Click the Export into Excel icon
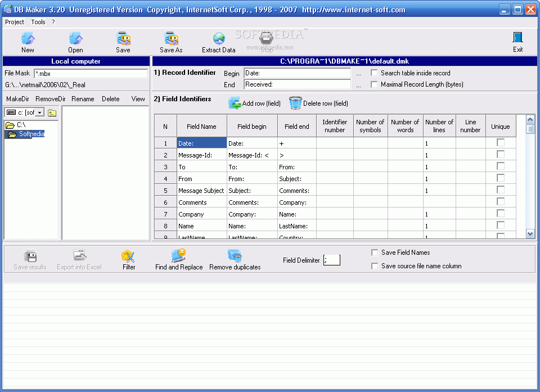 click(79, 255)
